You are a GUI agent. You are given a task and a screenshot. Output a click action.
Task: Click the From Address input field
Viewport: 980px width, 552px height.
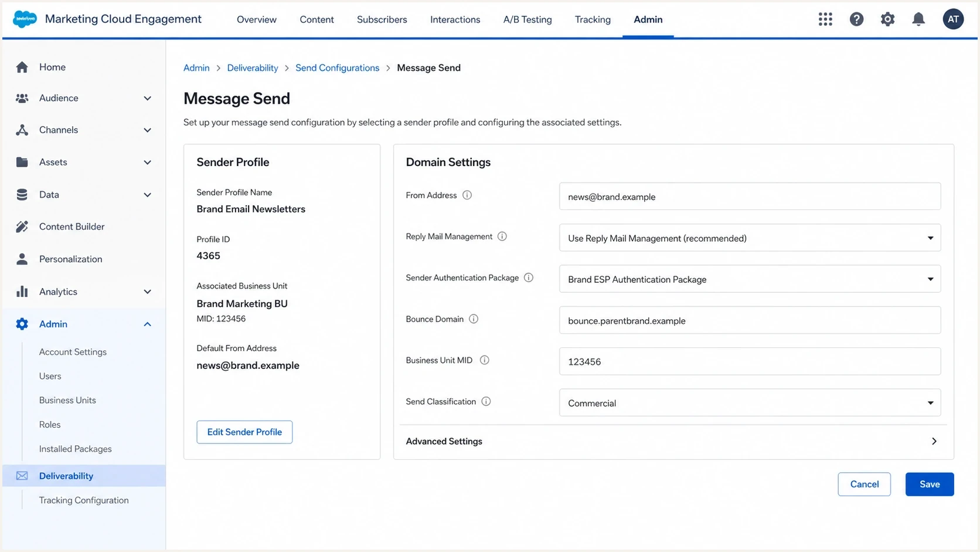click(750, 197)
